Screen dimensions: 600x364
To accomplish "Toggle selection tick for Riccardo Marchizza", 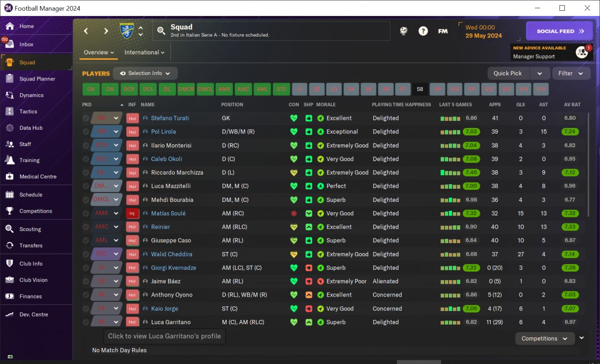I will [86, 173].
